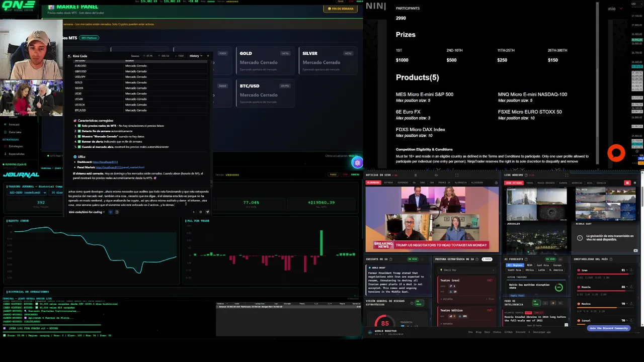Open the Dashboard localhost link
This screenshot has height=362, width=644.
(105, 162)
